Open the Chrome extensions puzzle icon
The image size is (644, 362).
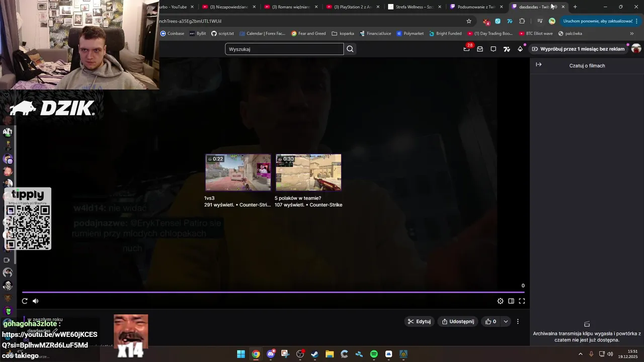coord(522,21)
